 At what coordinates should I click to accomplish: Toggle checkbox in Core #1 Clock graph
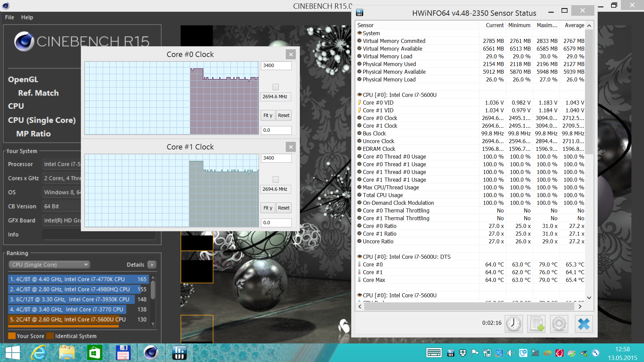click(x=276, y=180)
